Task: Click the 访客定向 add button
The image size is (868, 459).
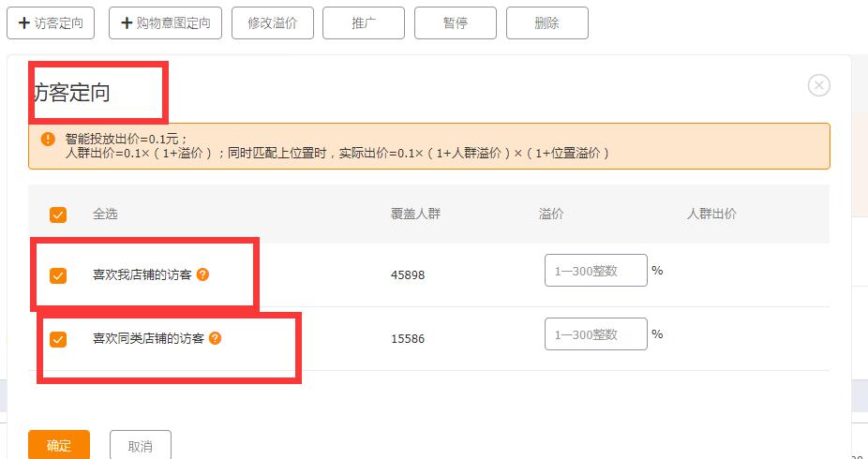Action: coord(51,23)
